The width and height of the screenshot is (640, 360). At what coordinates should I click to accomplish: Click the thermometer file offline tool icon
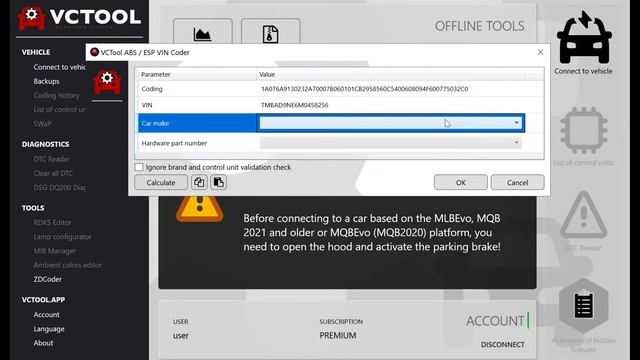[x=270, y=34]
